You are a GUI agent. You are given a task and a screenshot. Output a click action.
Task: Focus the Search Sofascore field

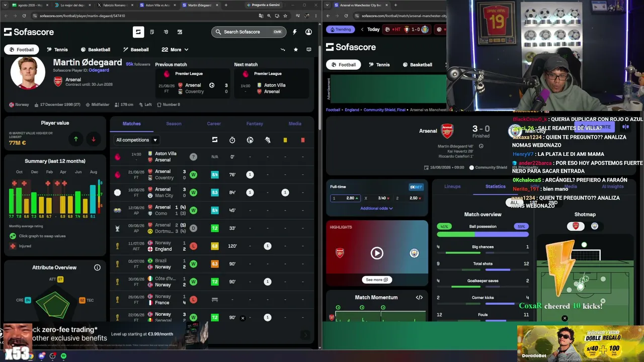pyautogui.click(x=249, y=32)
